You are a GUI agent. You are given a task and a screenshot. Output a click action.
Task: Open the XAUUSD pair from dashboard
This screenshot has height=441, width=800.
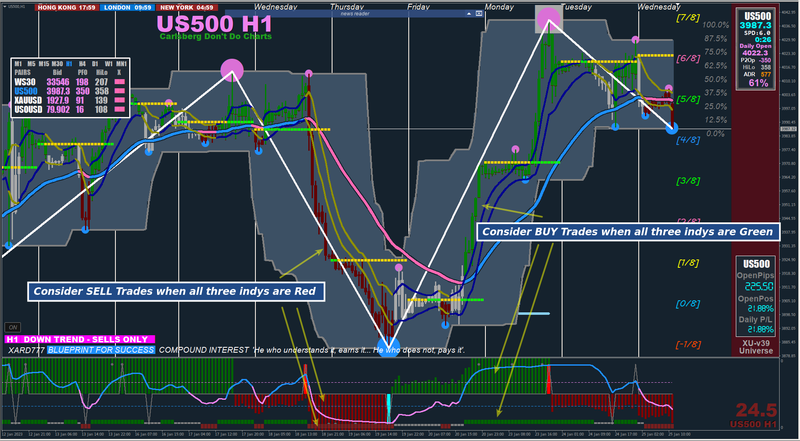click(x=28, y=100)
